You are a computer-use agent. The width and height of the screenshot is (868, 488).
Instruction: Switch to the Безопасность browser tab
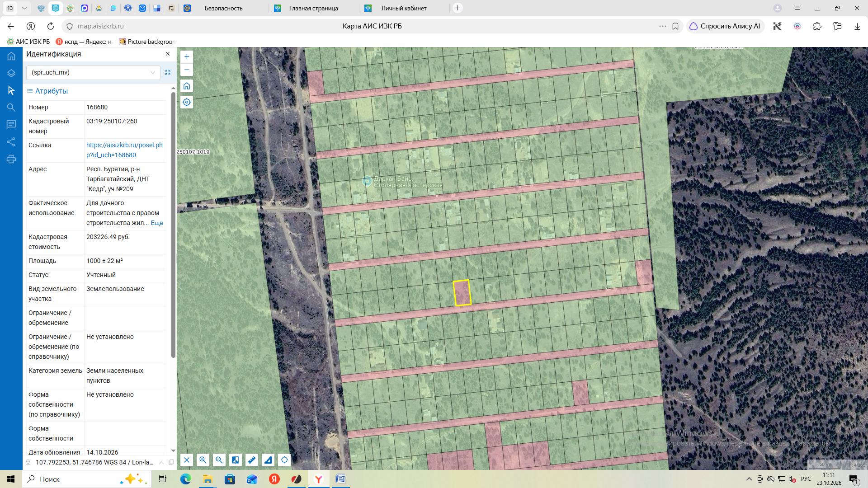click(223, 8)
